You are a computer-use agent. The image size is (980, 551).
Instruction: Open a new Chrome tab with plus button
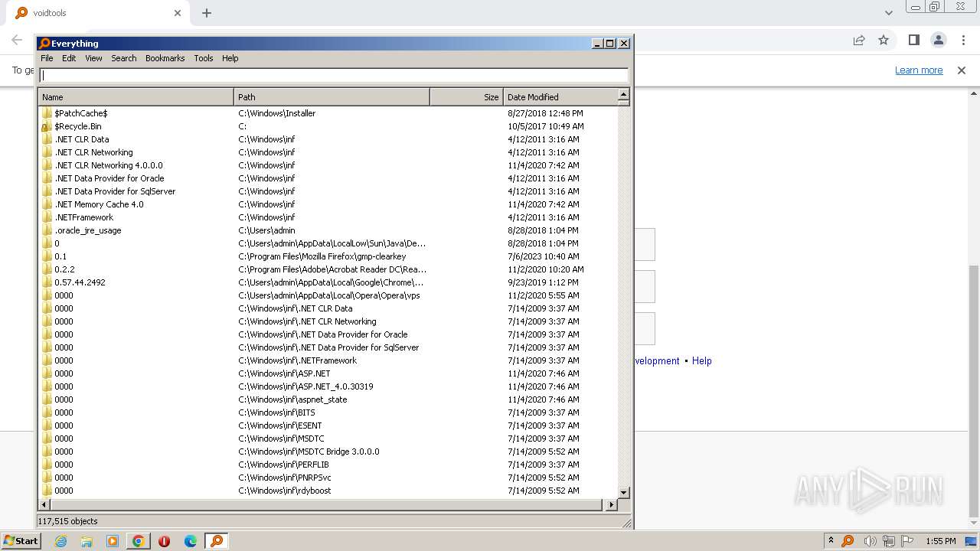coord(207,13)
